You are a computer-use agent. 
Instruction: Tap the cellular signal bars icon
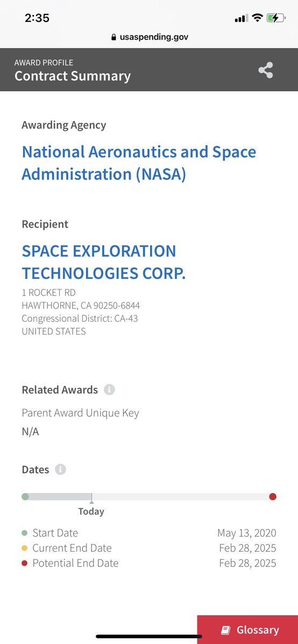click(241, 18)
